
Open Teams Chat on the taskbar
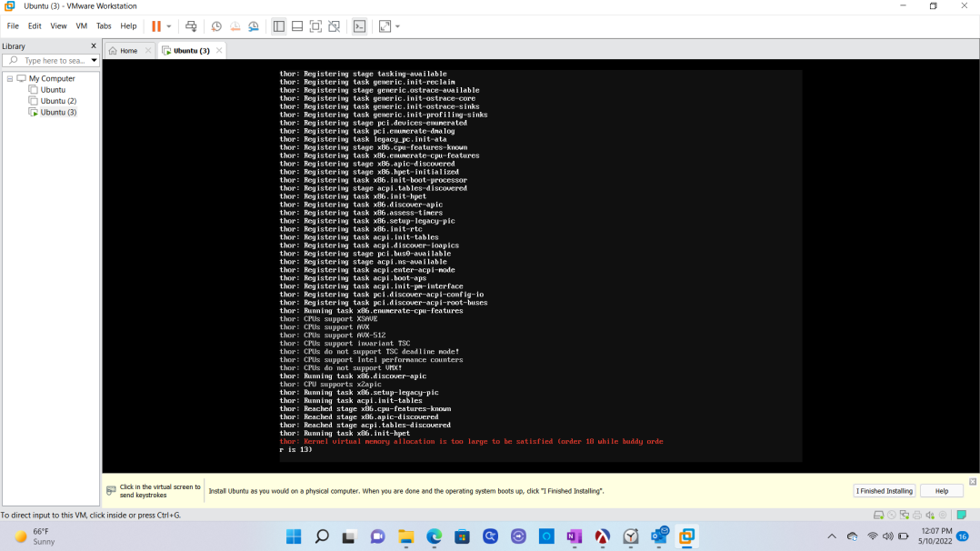(377, 536)
